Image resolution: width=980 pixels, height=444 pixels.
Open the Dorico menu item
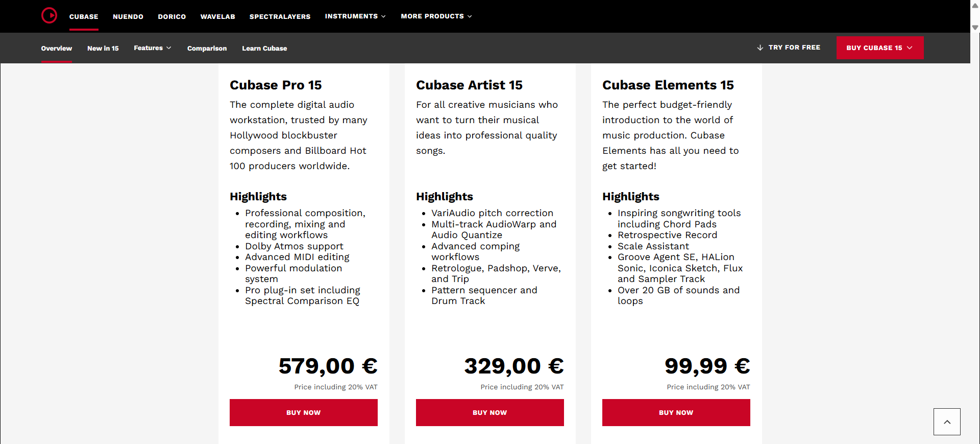pyautogui.click(x=171, y=16)
